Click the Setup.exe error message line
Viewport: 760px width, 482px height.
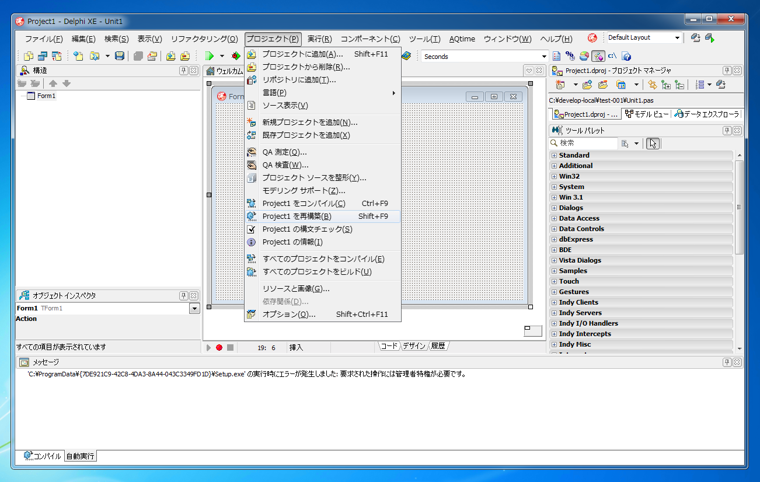247,374
